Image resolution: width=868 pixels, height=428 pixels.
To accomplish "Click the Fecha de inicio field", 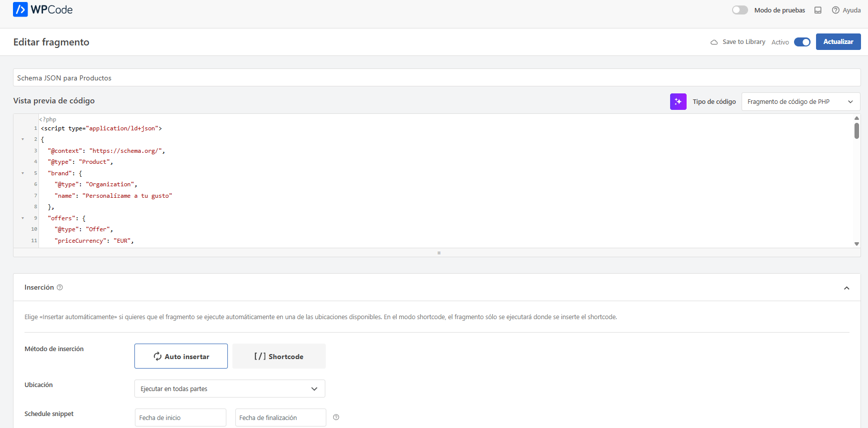I will pyautogui.click(x=180, y=418).
